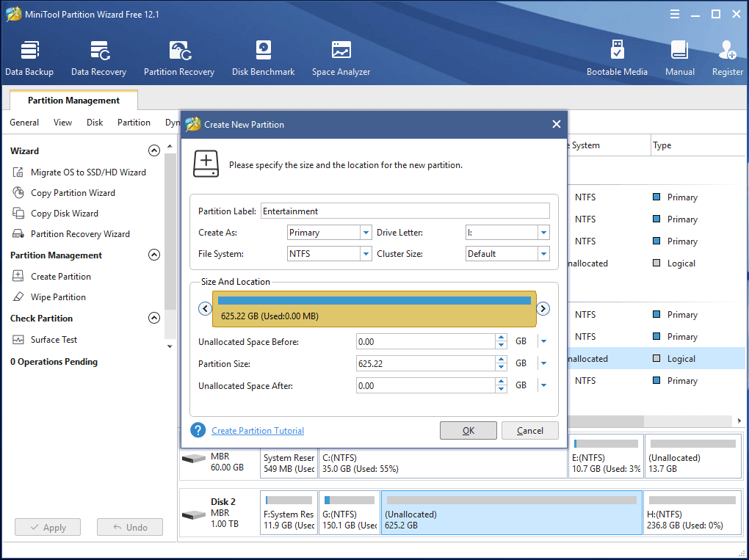The image size is (749, 560).
Task: Increase Unallocated Space Before value
Action: 501,338
